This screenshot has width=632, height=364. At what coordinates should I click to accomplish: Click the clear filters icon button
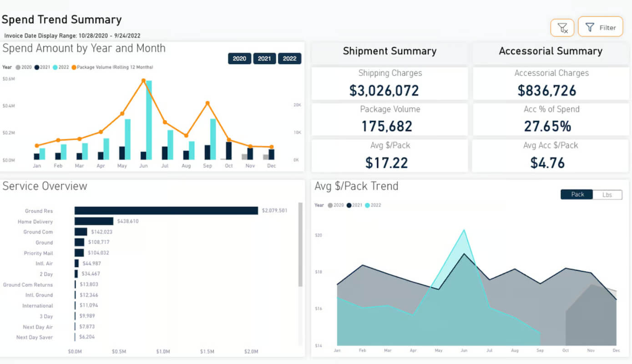[562, 28]
